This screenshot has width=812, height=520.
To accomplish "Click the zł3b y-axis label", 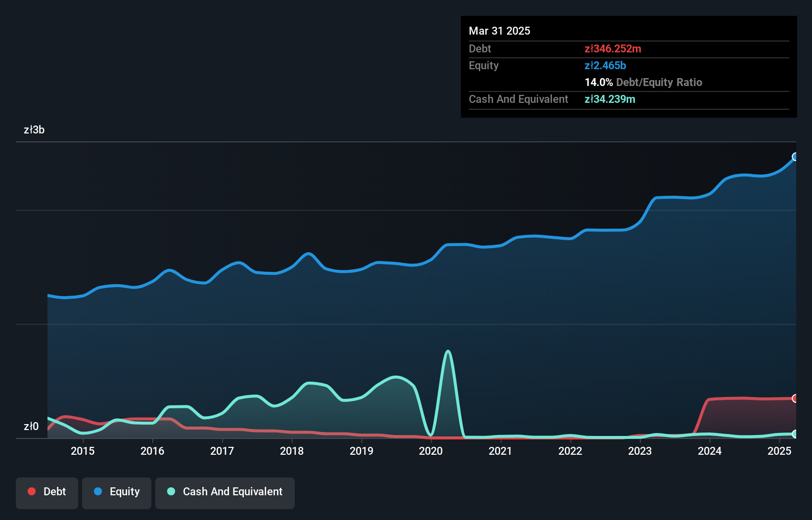I will pyautogui.click(x=34, y=130).
